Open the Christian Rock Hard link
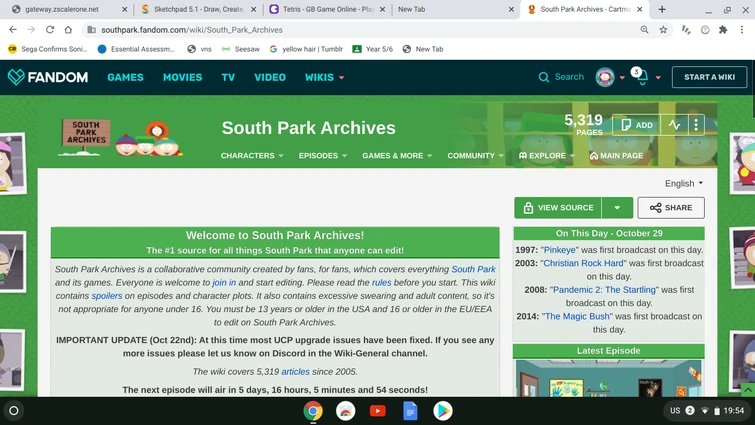The image size is (755, 425). pyautogui.click(x=583, y=263)
